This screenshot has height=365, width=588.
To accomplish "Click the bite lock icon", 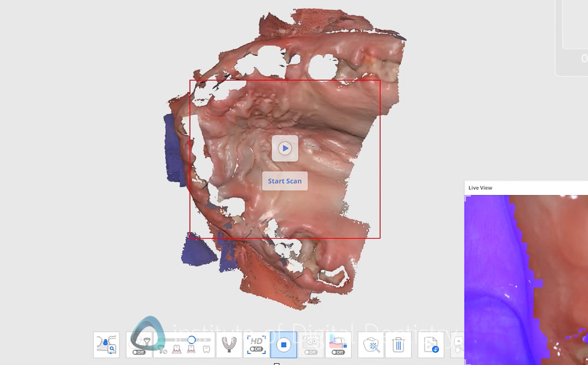I will (x=337, y=342).
